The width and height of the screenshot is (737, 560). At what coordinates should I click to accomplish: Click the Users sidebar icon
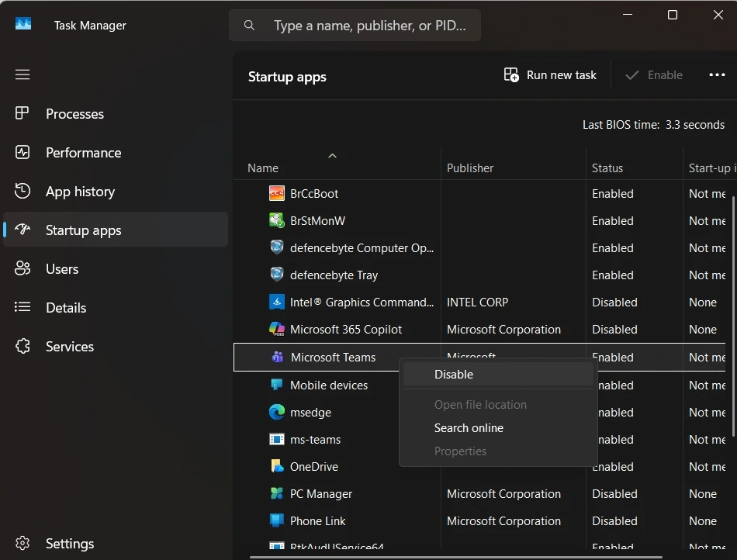click(x=22, y=268)
